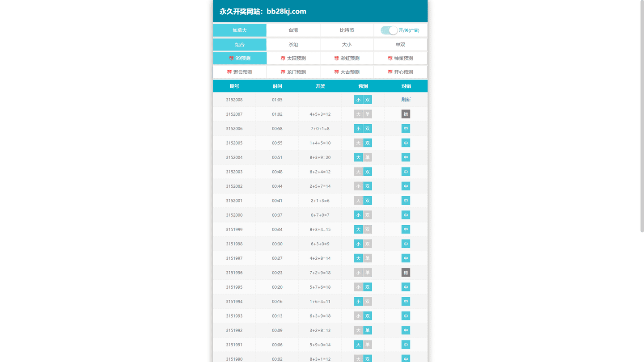The width and height of the screenshot is (644, 362).
Task: Click the 大 badge in row 3151991
Action: [358, 345]
